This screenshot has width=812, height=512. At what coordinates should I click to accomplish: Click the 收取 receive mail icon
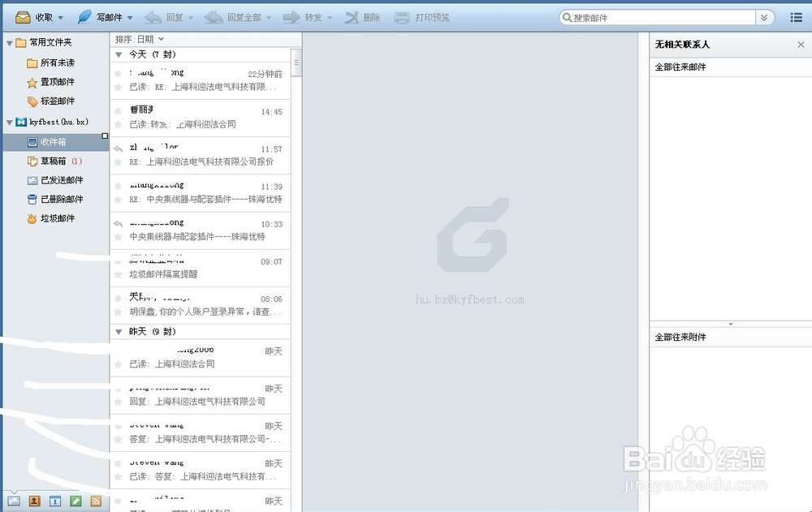click(23, 17)
